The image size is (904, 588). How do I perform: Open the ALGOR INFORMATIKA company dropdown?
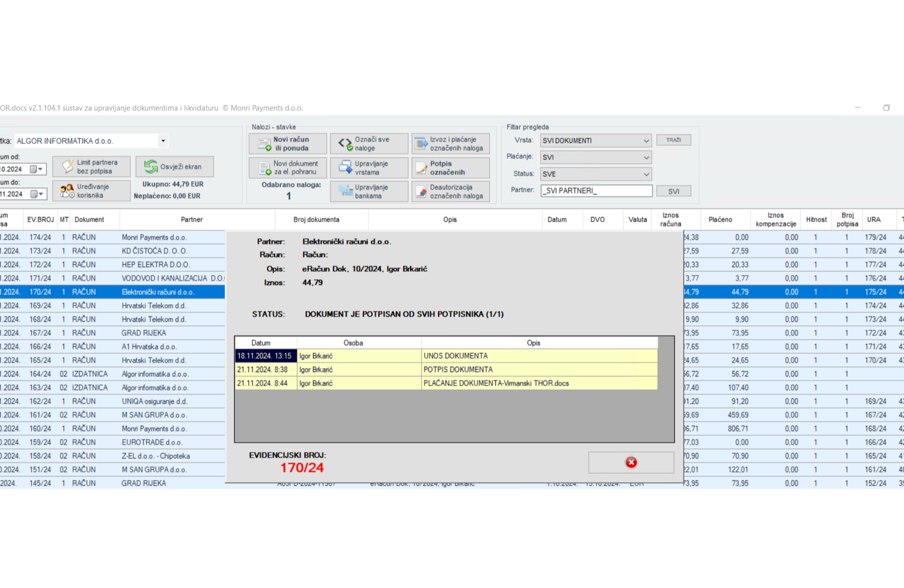coord(163,141)
